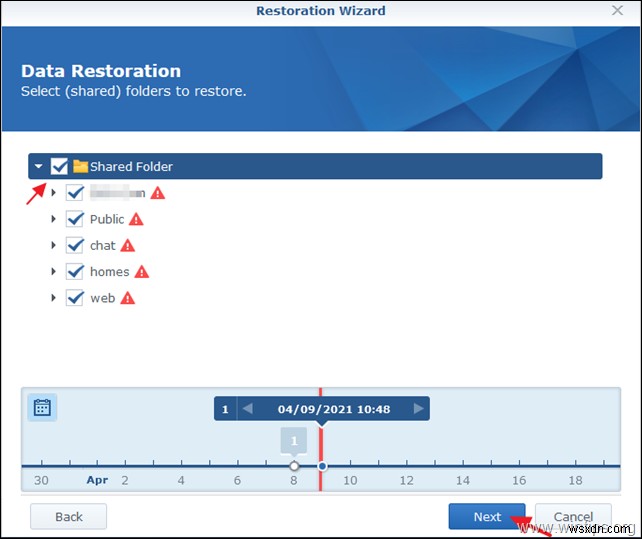Click the chat folder name
This screenshot has height=539, width=642.
tap(103, 246)
